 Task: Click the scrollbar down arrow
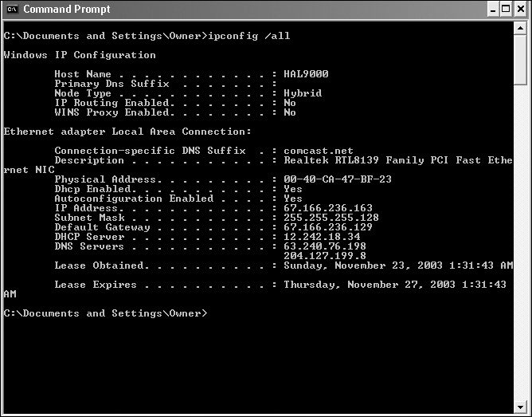[520, 406]
